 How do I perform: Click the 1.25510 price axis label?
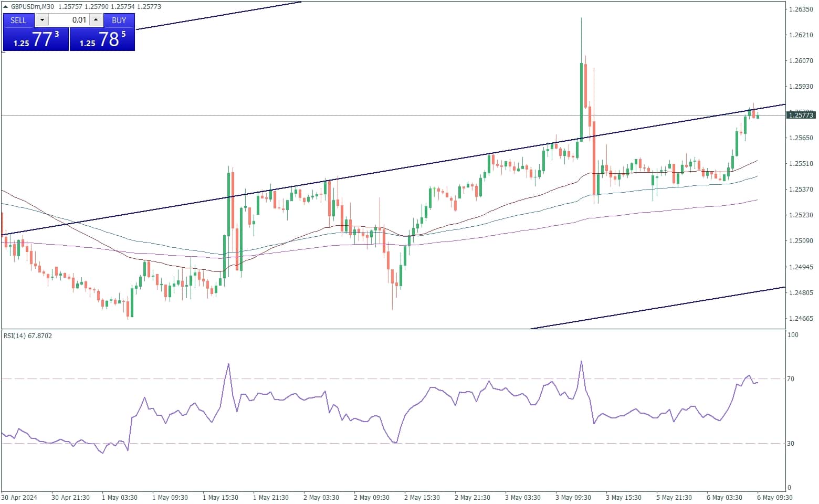point(801,164)
